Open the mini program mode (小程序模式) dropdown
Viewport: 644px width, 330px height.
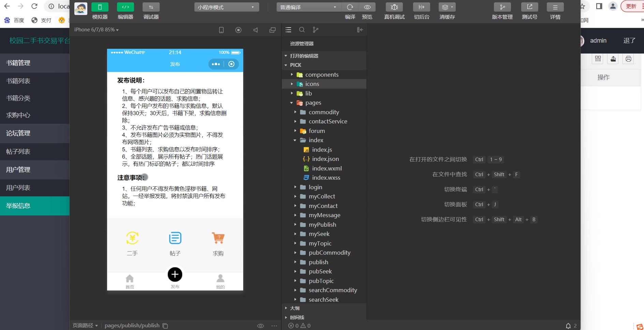[x=226, y=7]
